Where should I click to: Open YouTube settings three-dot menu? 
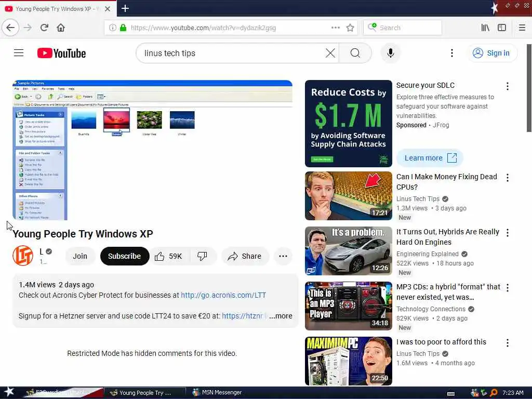pyautogui.click(x=451, y=53)
